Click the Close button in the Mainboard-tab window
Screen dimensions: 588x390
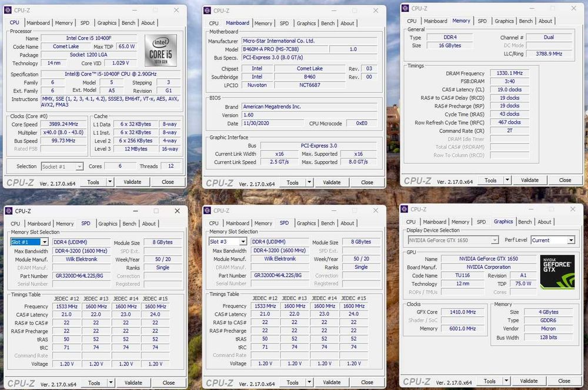367,182
